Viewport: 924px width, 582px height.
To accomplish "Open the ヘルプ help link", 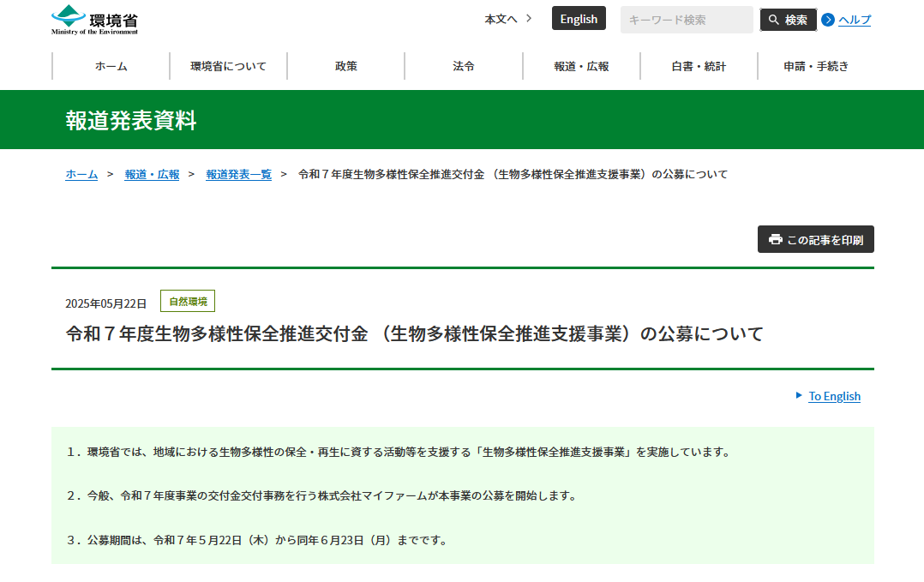I will 854,20.
